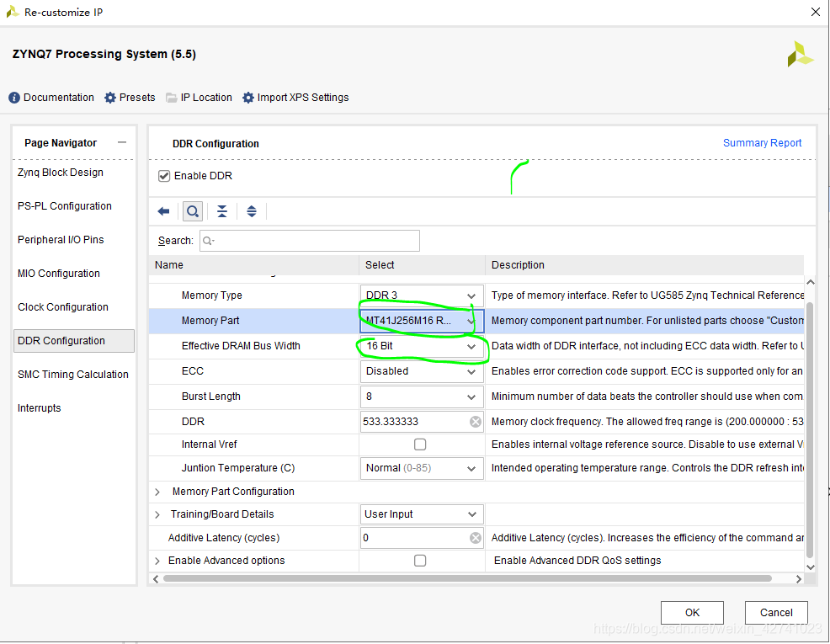Image resolution: width=830 pixels, height=644 pixels.
Task: Select the ECC row label
Action: click(193, 371)
